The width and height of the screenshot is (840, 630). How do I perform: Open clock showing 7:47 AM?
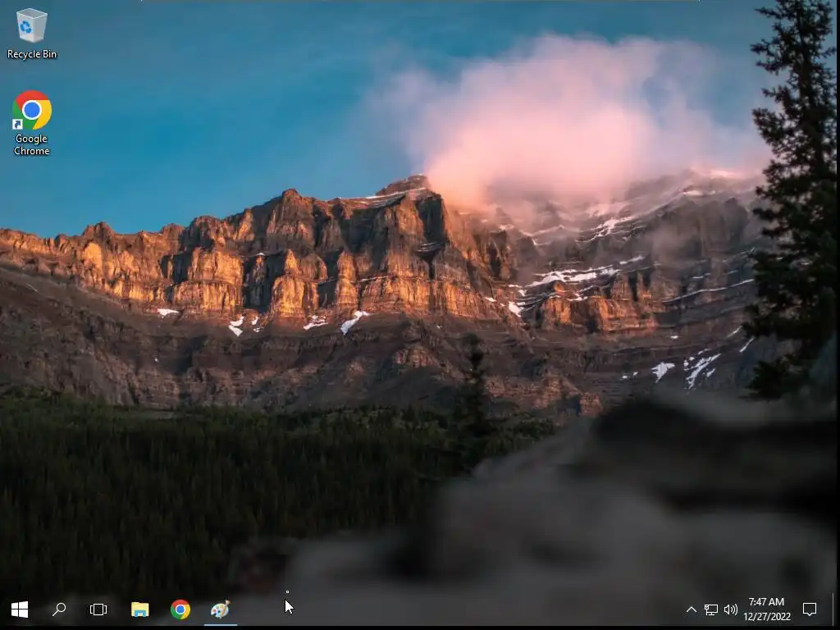(767, 609)
